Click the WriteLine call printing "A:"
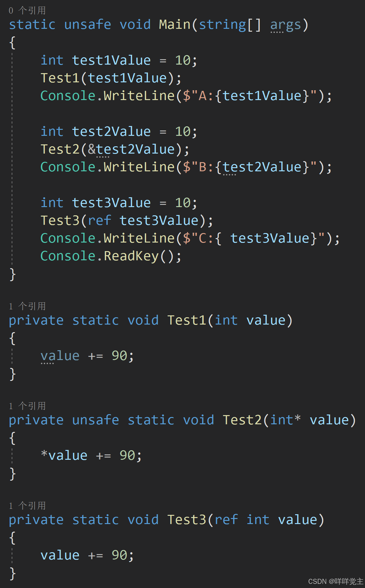The width and height of the screenshot is (365, 588). pos(139,96)
